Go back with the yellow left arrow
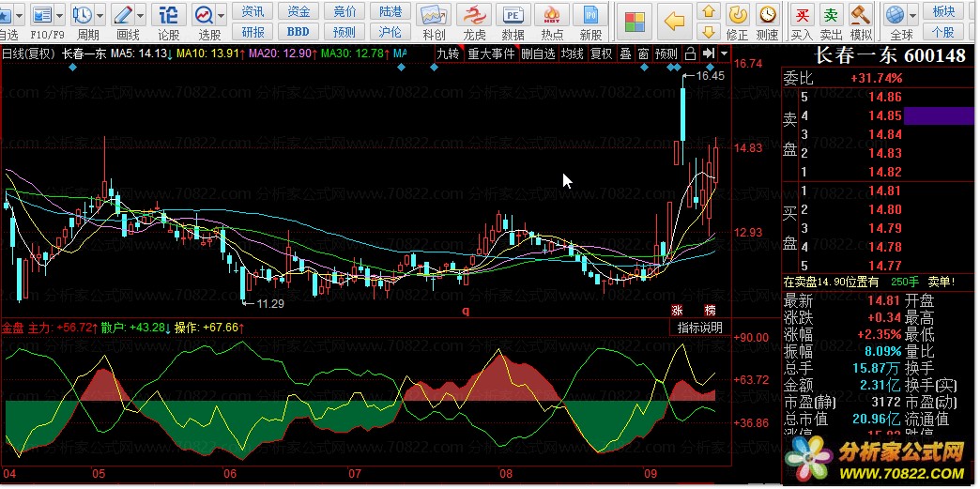Screen dimensions: 980x489 tap(674, 22)
